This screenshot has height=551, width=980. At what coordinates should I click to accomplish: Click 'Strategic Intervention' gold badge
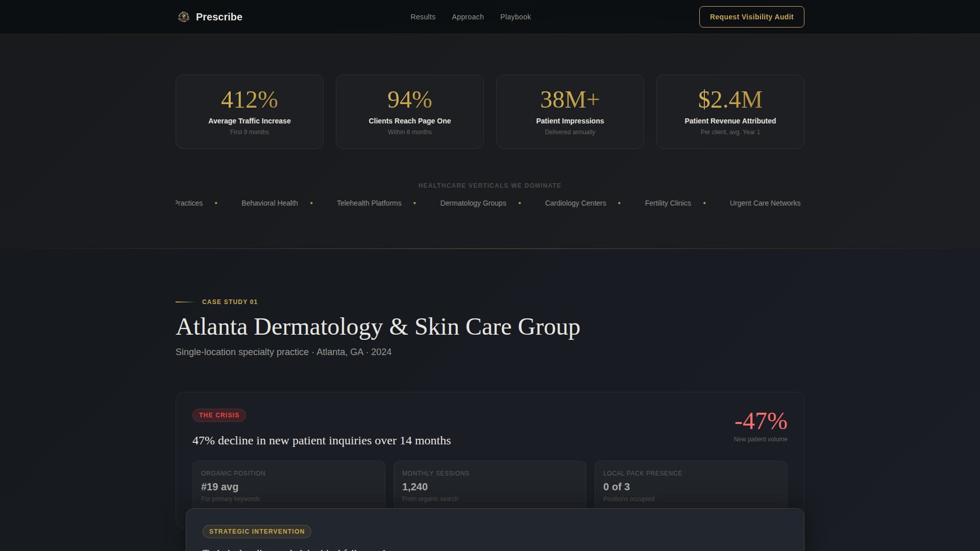tap(257, 532)
